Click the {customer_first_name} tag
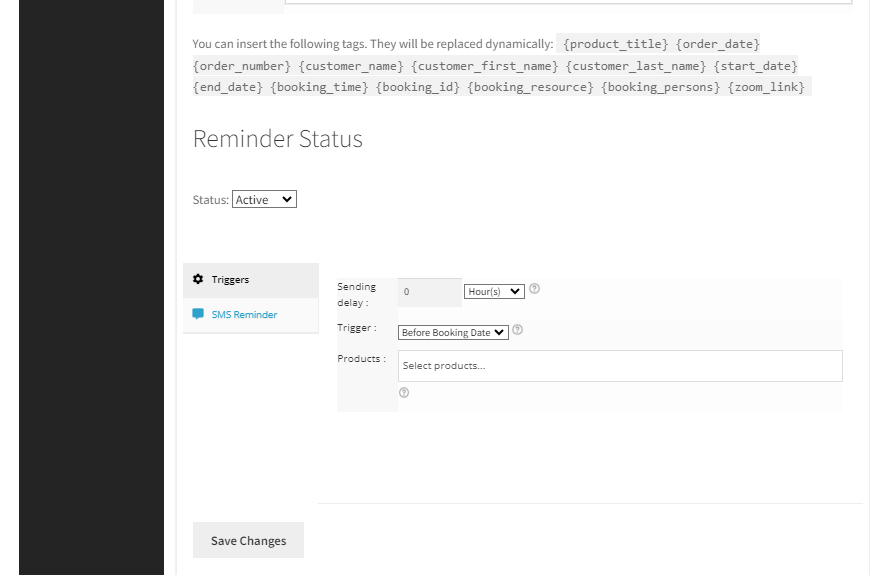The image size is (883, 575). 484,66
